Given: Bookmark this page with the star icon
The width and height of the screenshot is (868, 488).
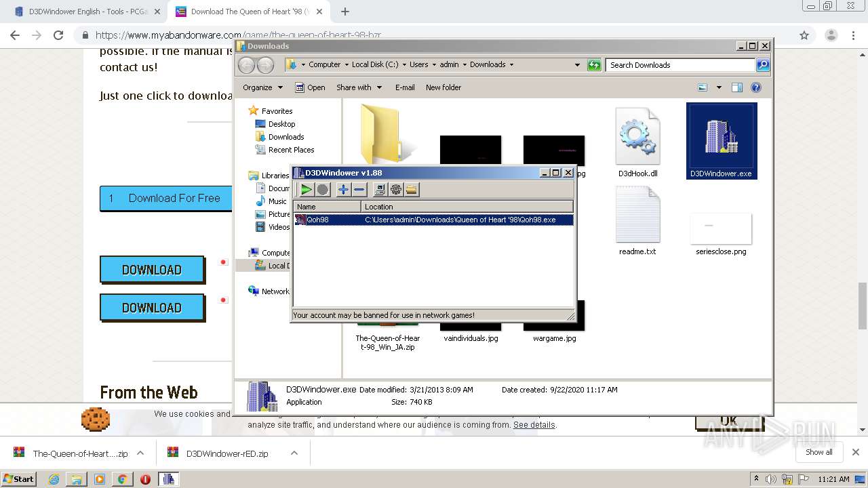Looking at the screenshot, I should pyautogui.click(x=804, y=35).
